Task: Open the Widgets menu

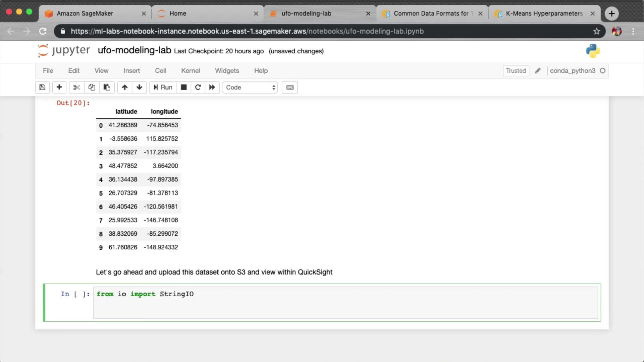Action: coord(227,71)
